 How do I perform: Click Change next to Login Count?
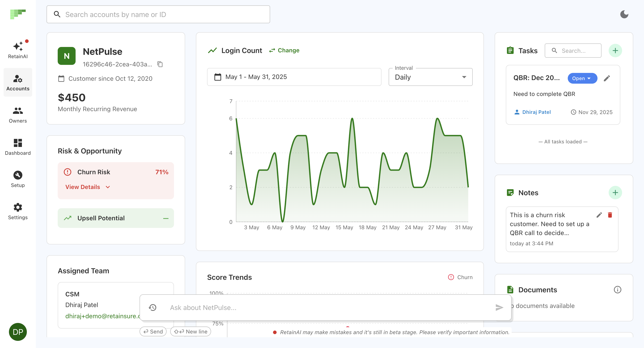[x=284, y=51]
